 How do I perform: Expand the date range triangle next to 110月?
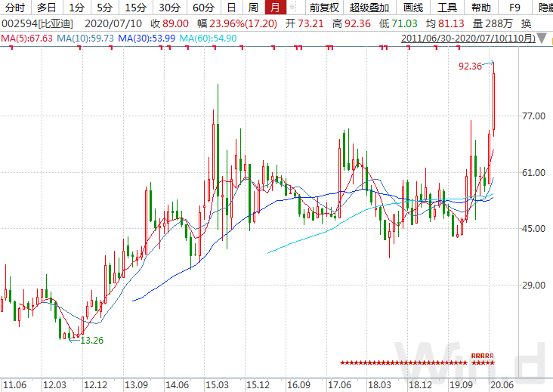tap(542, 39)
